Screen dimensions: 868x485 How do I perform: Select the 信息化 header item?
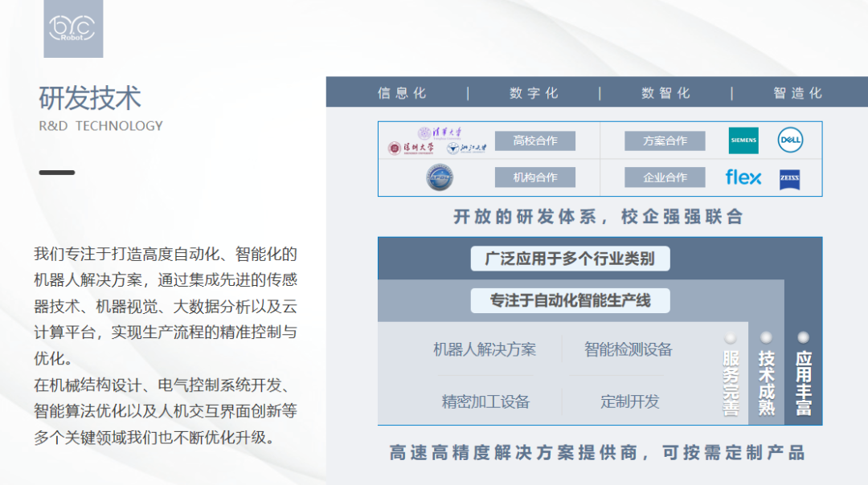click(402, 93)
